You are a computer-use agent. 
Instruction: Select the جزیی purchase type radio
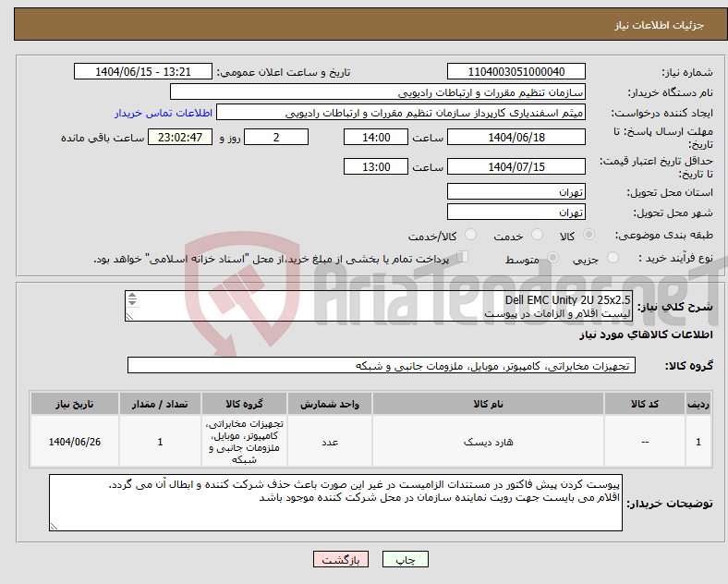613,258
